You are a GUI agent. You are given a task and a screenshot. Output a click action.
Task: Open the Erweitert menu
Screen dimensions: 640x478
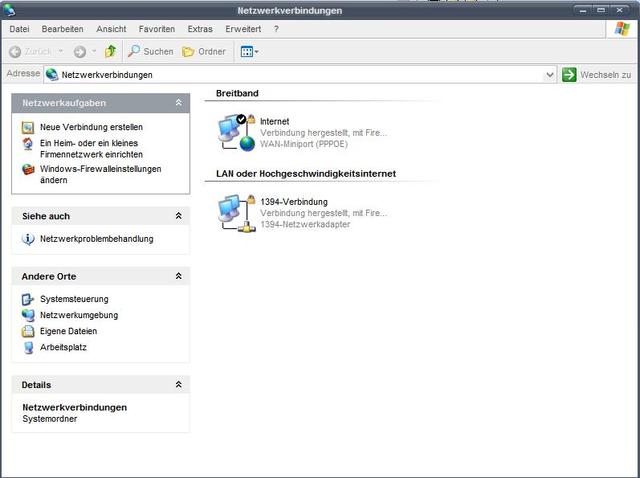point(243,29)
